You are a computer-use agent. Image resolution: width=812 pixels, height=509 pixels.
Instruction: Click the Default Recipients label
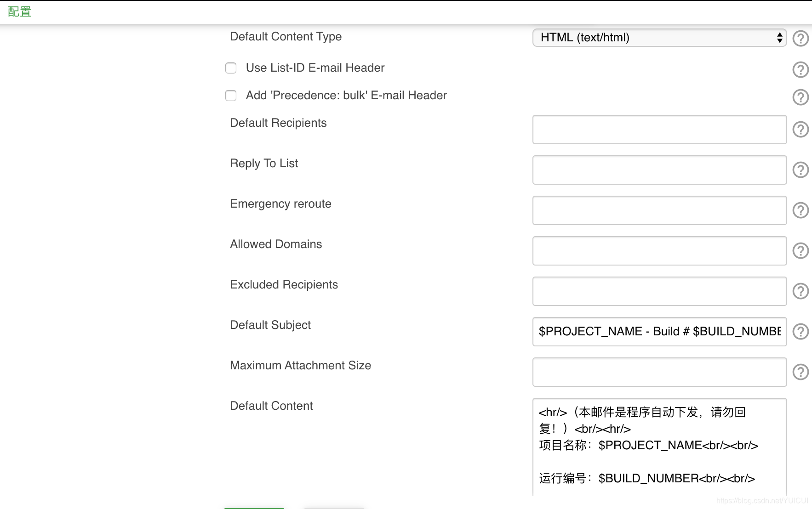[x=278, y=123]
